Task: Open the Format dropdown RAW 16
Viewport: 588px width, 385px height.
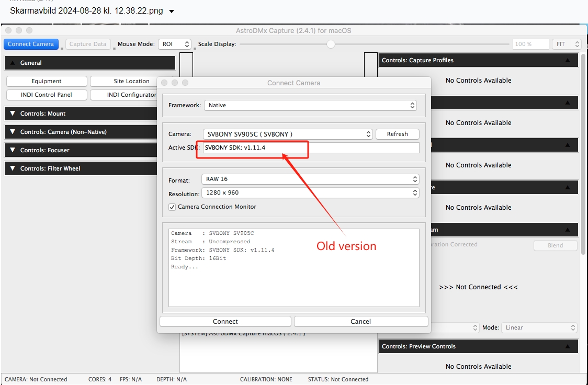Action: coord(310,179)
